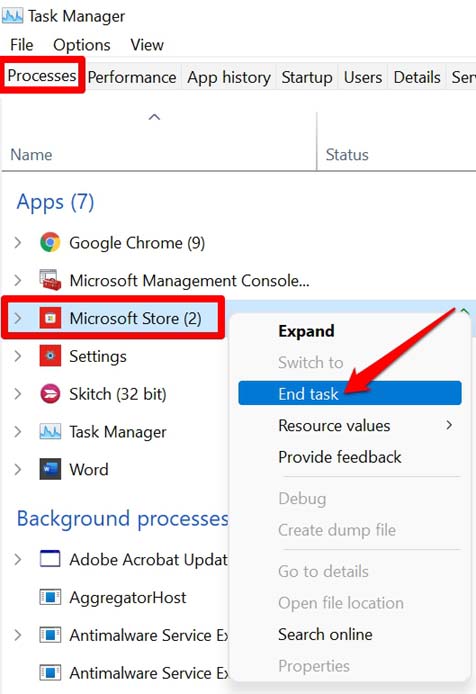Select Provide feedback in context menu
Image resolution: width=476 pixels, height=694 pixels.
click(350, 457)
